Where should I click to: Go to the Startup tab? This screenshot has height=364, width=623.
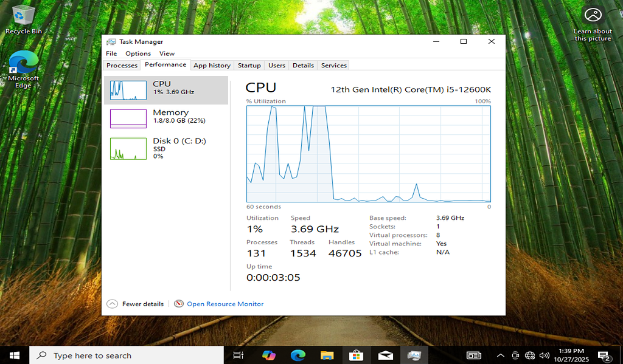tap(249, 66)
